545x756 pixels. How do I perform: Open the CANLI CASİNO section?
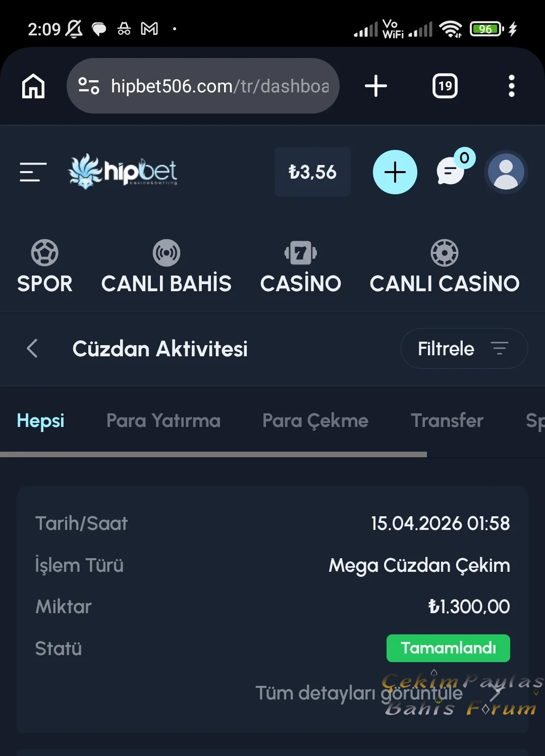click(x=444, y=267)
